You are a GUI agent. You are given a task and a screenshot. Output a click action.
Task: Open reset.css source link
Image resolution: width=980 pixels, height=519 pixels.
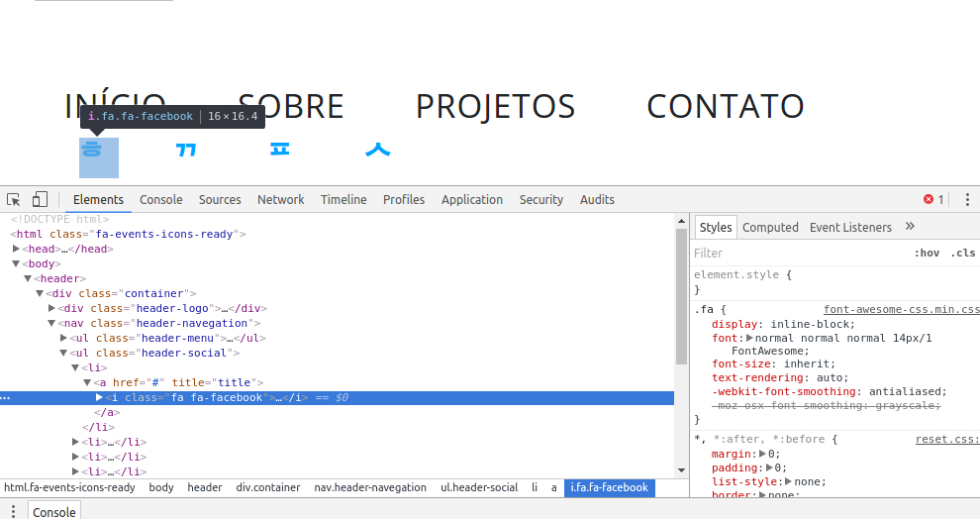pyautogui.click(x=947, y=439)
